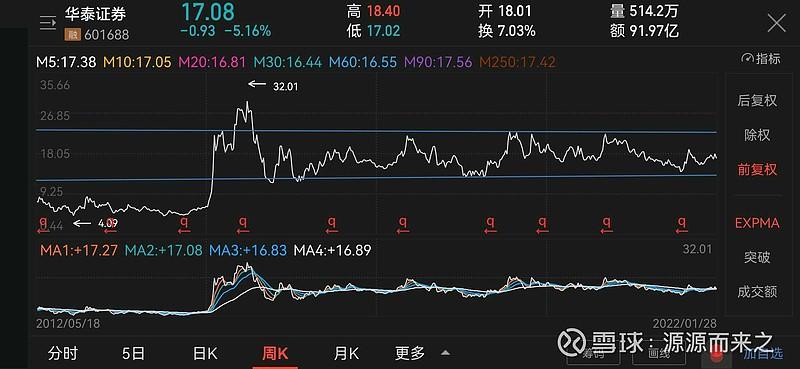This screenshot has width=800, height=369.
Task: Tap the current price 17.08
Action: coord(208,11)
